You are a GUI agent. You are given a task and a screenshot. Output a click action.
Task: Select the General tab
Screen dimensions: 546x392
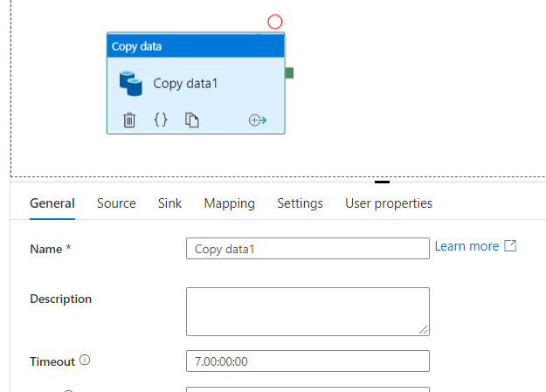52,203
